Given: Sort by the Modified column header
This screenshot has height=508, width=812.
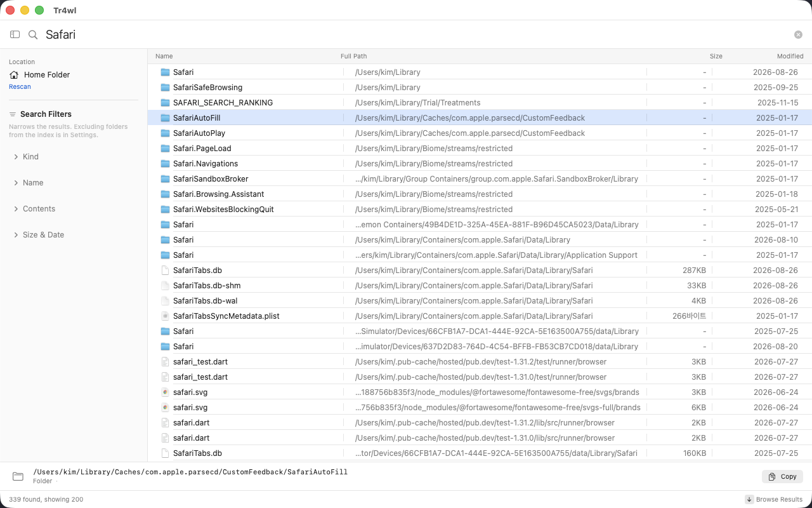Looking at the screenshot, I should 790,56.
